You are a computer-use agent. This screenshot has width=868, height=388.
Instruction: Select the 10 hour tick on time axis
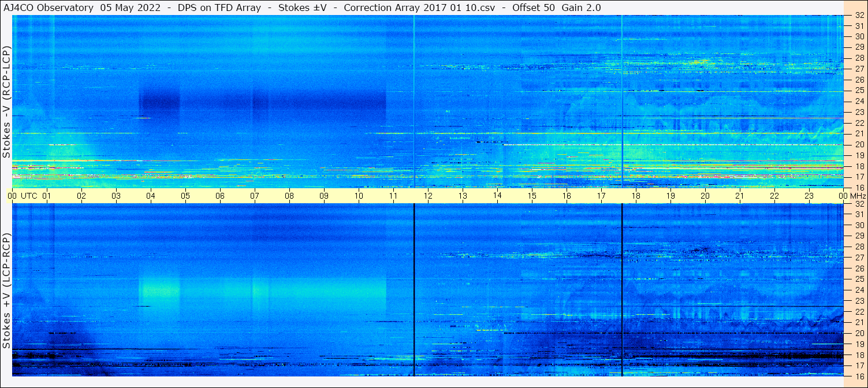coord(359,196)
